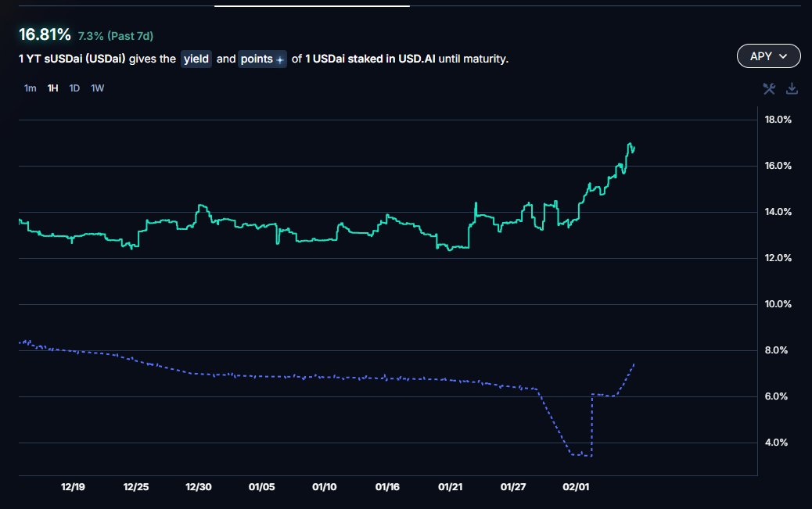Click the green line's latest peak point
The image size is (812, 509).
630,143
